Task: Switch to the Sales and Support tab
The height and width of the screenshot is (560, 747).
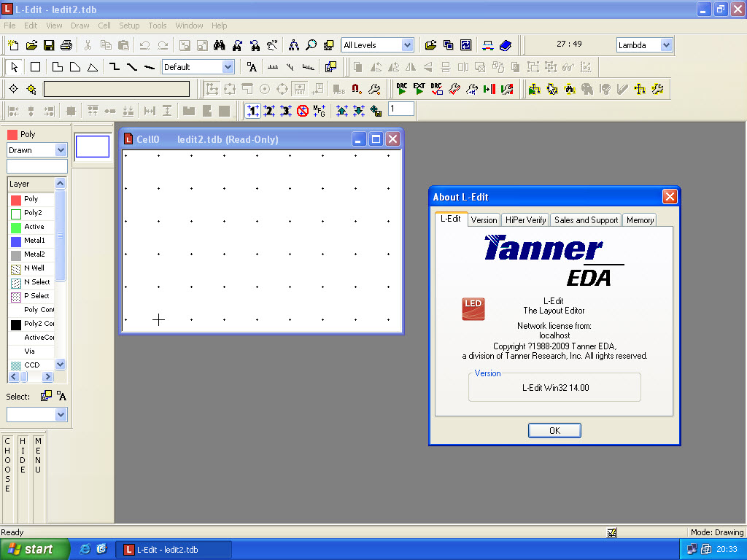Action: [x=586, y=220]
